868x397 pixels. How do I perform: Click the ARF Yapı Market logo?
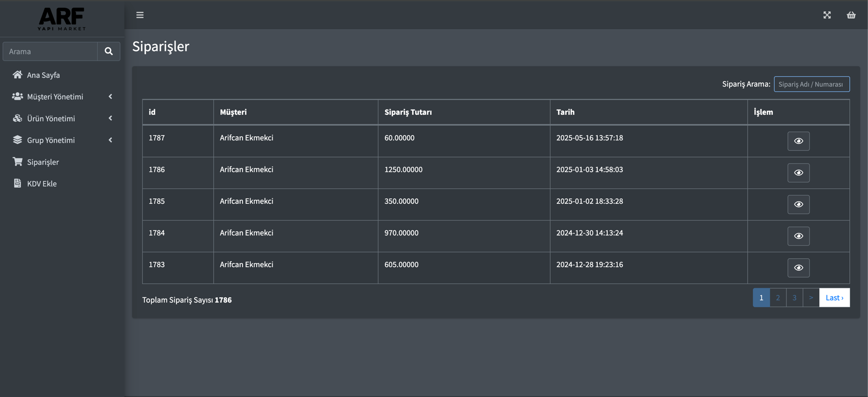[x=62, y=19]
